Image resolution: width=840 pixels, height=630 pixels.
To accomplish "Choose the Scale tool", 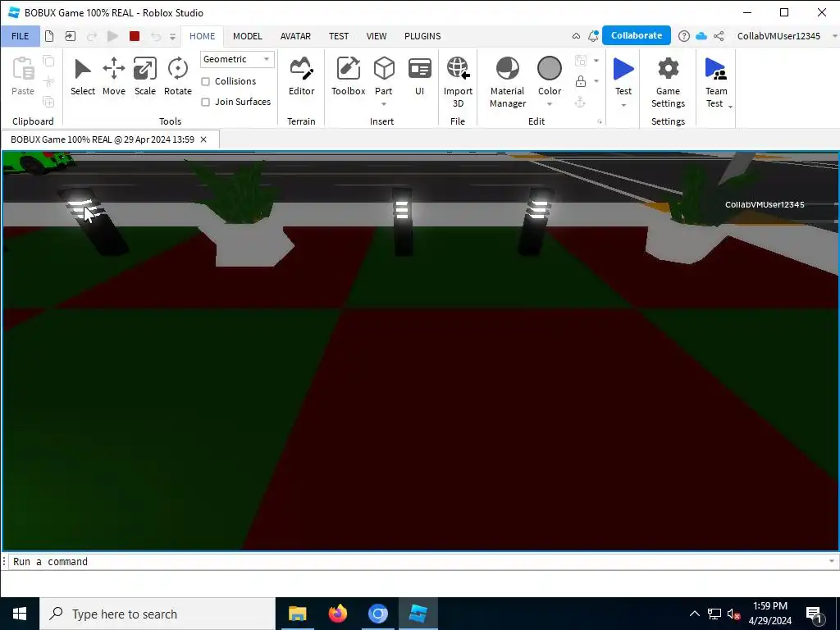I will point(144,76).
